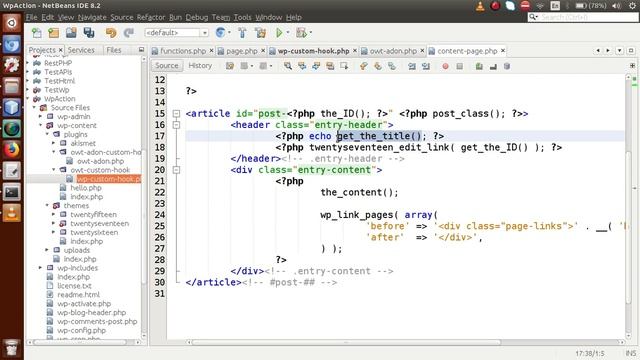Open Terminal from the Ubuntu launcher
Screen dimensions: 640x360
coord(11,192)
